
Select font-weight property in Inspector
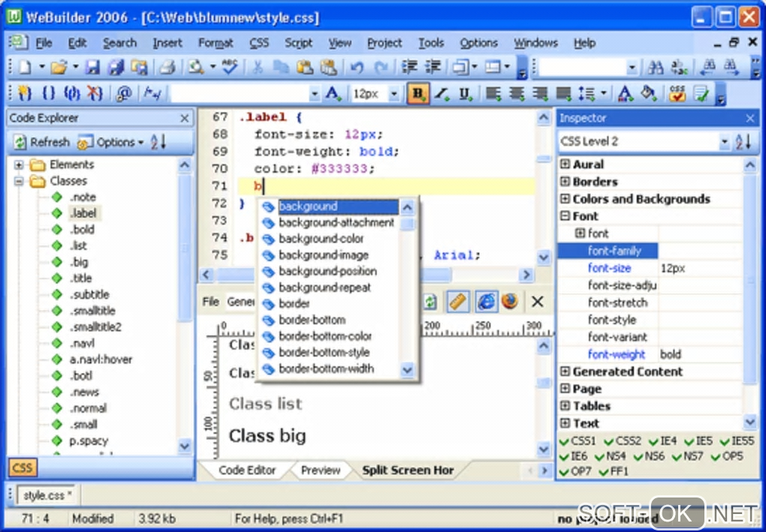click(617, 354)
